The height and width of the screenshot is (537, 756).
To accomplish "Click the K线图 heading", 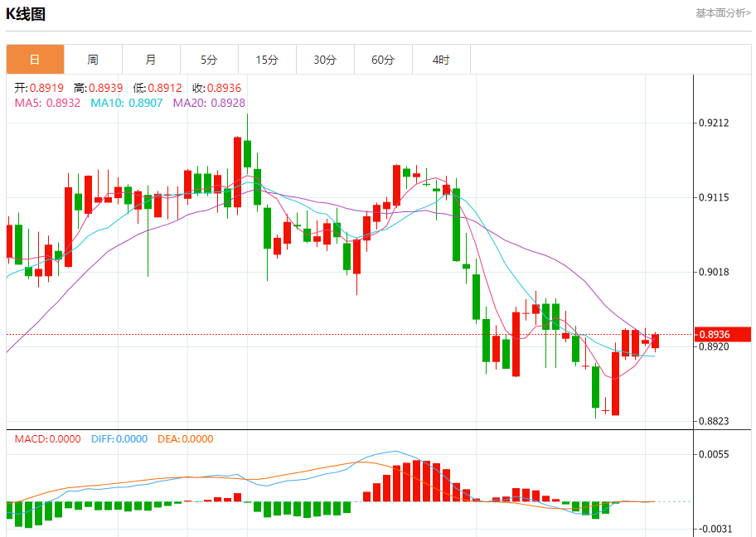I will click(x=26, y=14).
